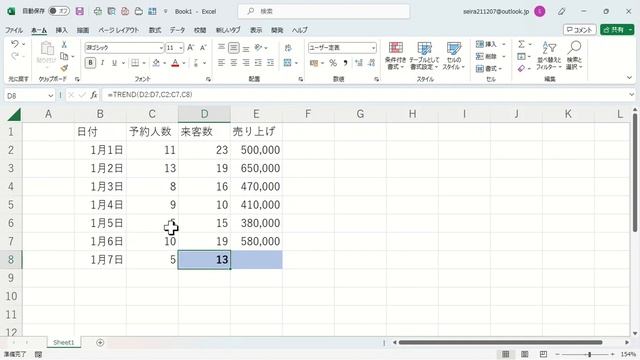Click the コメント button
The height and width of the screenshot is (360, 640).
pos(580,30)
